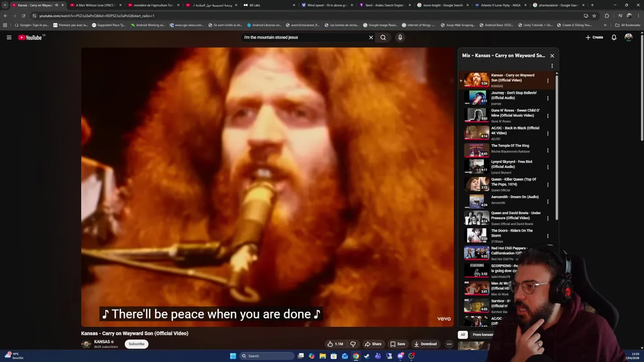Open a new browser tab
Image resolution: width=644 pixels, height=362 pixels.
pos(592,5)
